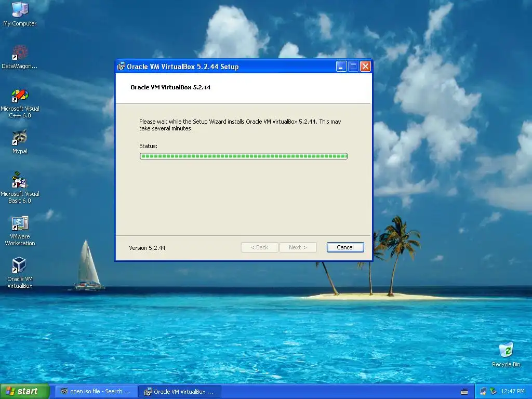
Task: Open My Computer desktop icon
Action: 20,14
